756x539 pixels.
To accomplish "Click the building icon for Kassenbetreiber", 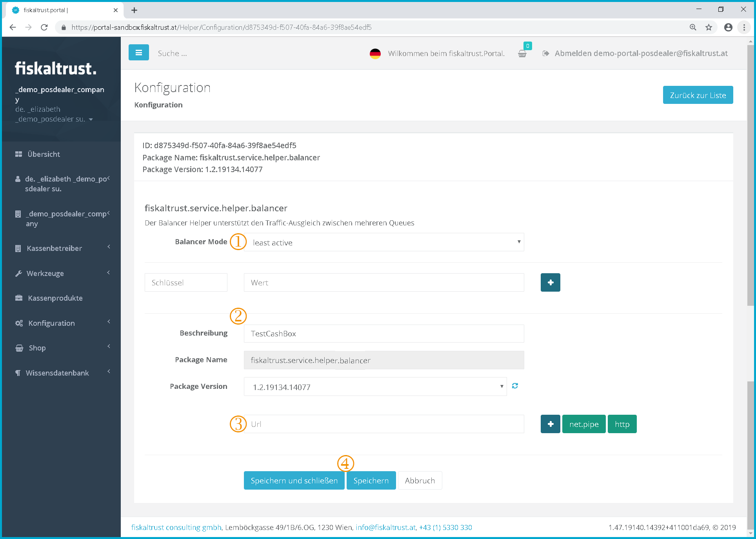I will coord(18,248).
